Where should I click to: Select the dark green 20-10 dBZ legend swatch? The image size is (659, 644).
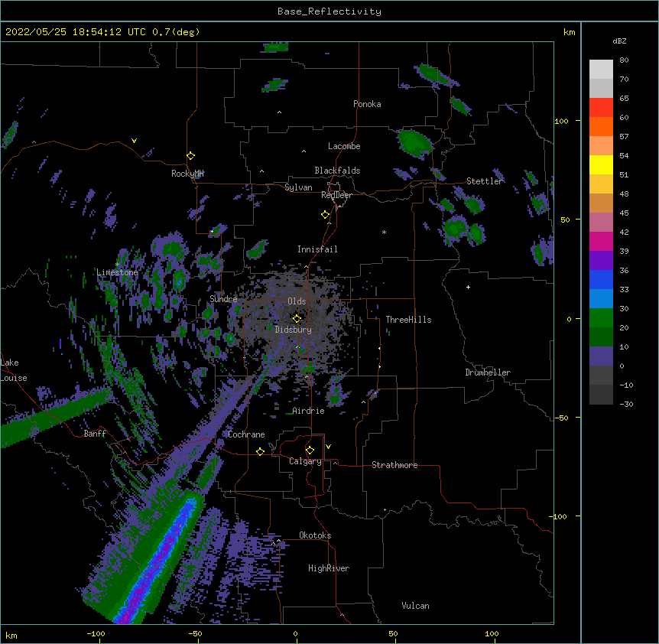(601, 337)
